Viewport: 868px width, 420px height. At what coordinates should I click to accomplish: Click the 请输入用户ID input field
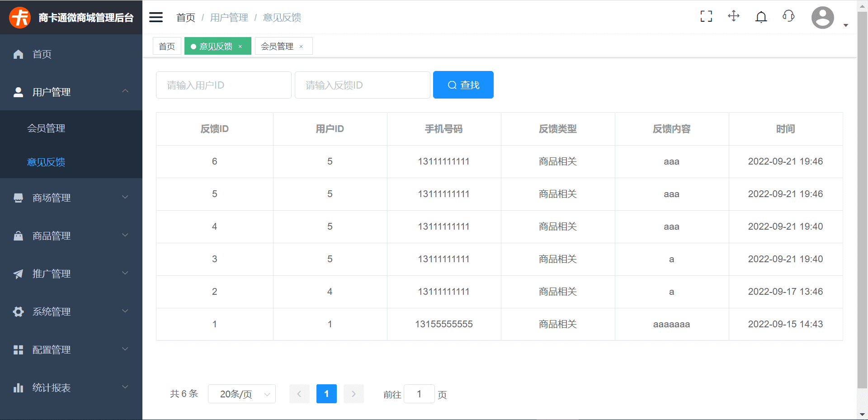coord(223,85)
